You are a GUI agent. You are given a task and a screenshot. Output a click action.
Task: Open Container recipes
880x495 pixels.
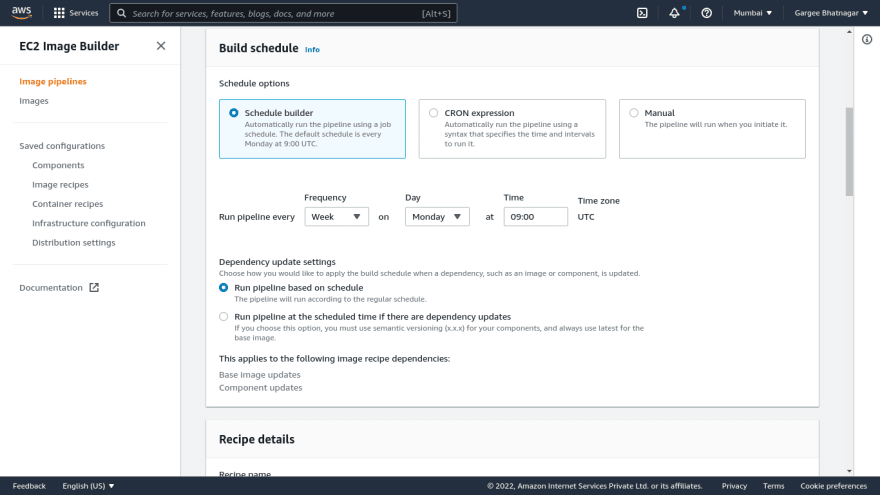[x=67, y=204]
